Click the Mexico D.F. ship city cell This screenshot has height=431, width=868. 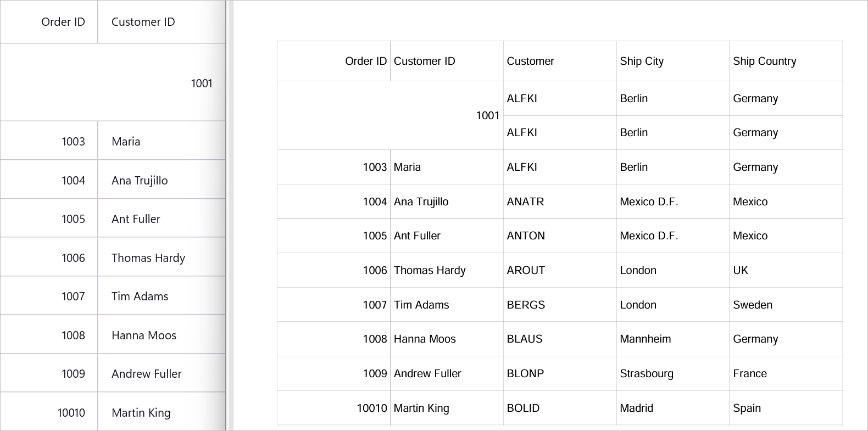pyautogui.click(x=649, y=201)
